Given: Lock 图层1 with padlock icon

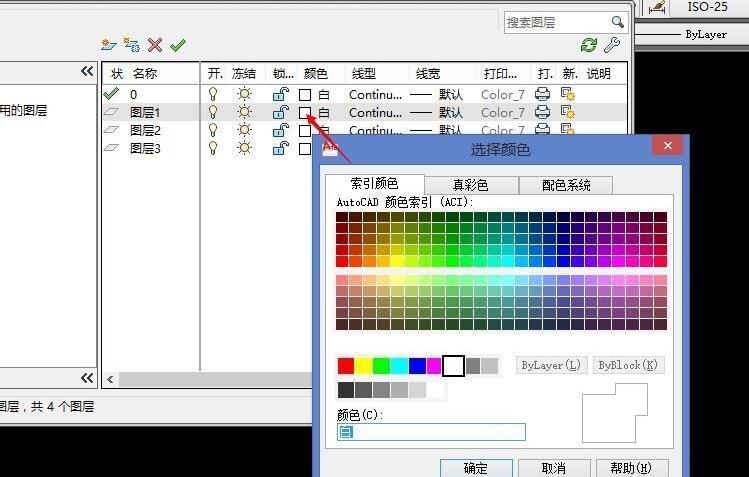Looking at the screenshot, I should click(x=281, y=112).
